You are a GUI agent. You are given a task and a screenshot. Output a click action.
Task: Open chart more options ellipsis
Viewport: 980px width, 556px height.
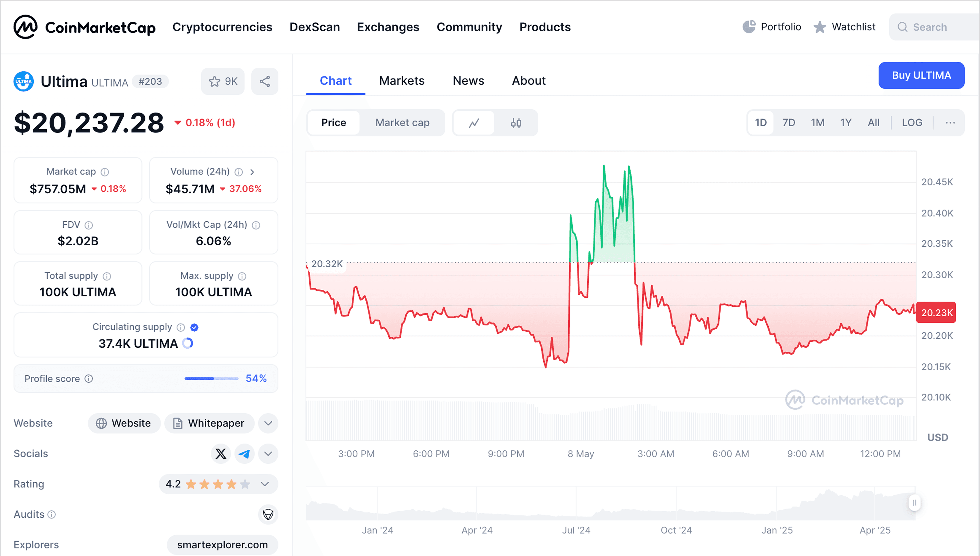[950, 123]
